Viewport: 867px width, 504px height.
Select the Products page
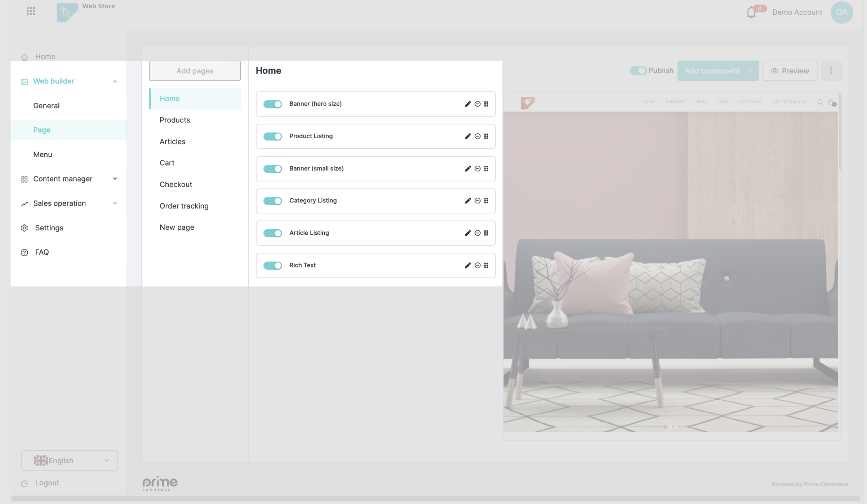(175, 120)
